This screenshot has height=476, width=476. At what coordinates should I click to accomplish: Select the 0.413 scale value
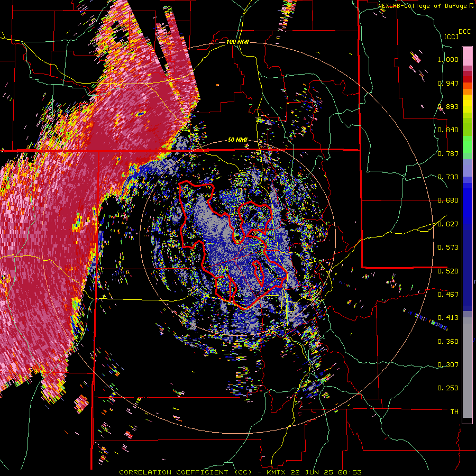point(448,318)
